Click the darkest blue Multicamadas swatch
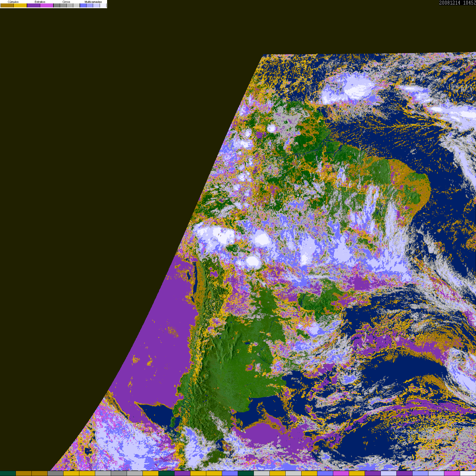 (83, 5)
